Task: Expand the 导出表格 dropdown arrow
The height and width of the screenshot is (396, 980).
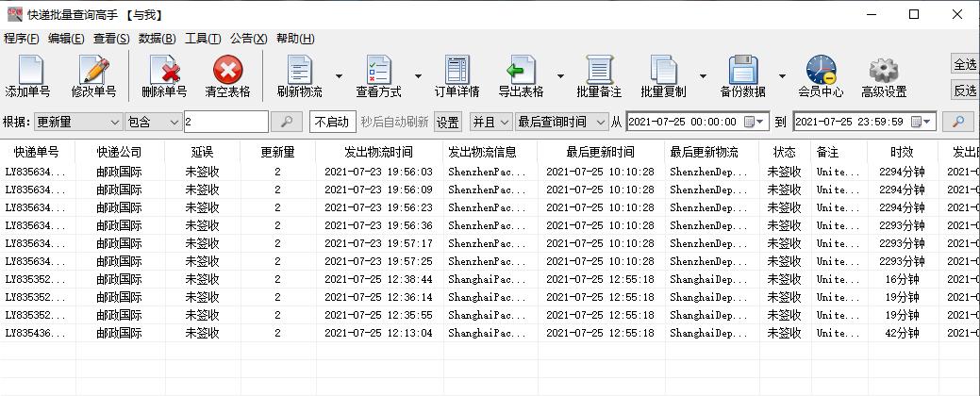Action: [x=560, y=76]
